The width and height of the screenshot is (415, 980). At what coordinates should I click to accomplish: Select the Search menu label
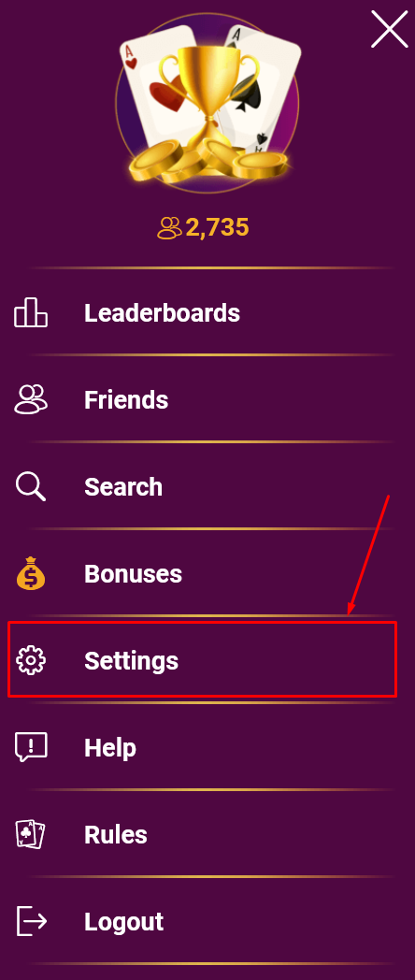pyautogui.click(x=123, y=487)
